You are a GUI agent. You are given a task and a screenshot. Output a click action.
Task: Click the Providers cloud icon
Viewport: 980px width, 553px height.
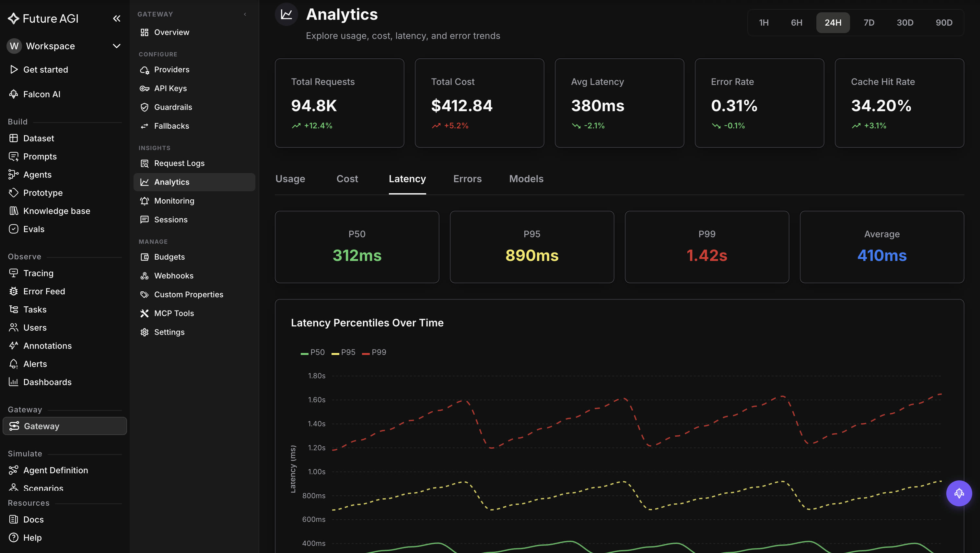pyautogui.click(x=144, y=70)
